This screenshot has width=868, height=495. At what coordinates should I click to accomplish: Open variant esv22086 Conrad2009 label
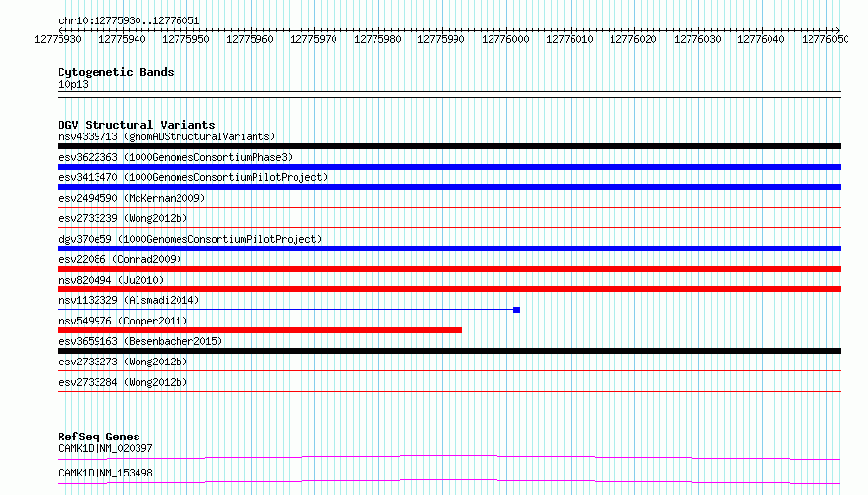pyautogui.click(x=120, y=259)
